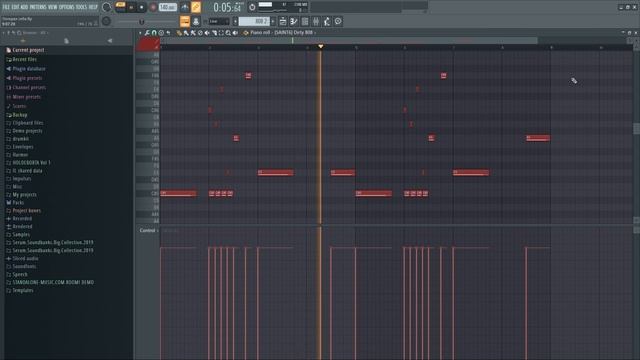Open the VIEW menu
Image resolution: width=640 pixels, height=360 pixels.
tap(53, 7)
